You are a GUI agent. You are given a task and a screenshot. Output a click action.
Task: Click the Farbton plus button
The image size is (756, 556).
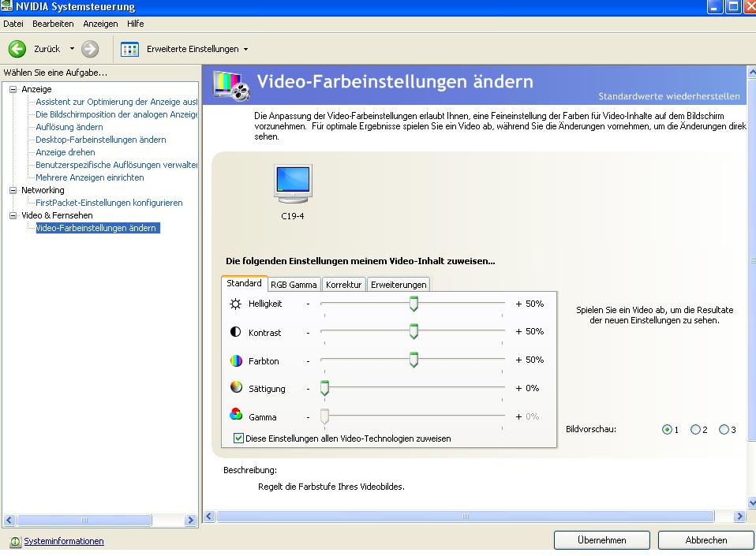click(518, 360)
